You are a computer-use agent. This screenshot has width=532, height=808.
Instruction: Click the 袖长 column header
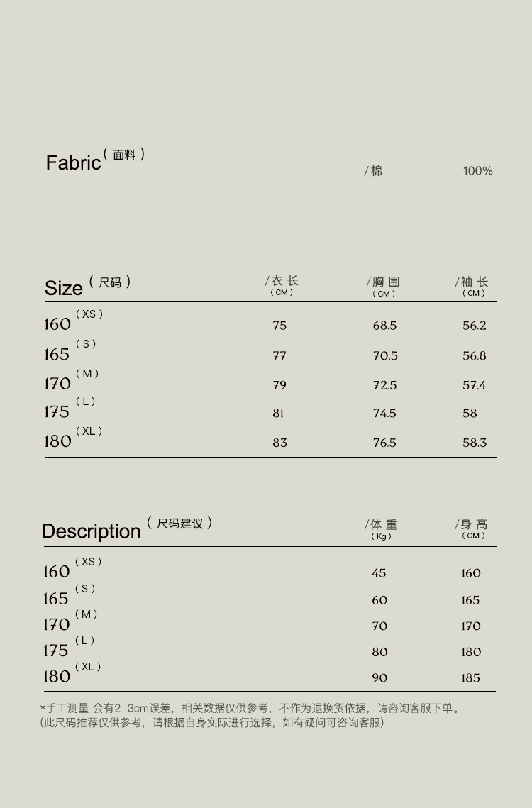point(472,283)
